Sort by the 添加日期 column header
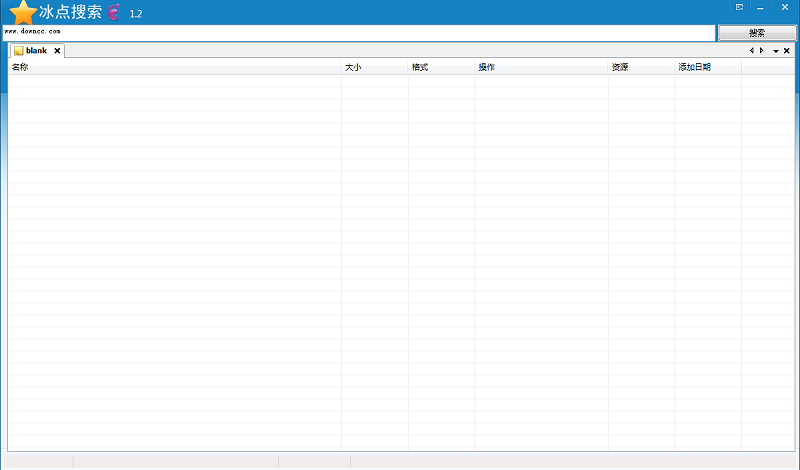 click(708, 67)
